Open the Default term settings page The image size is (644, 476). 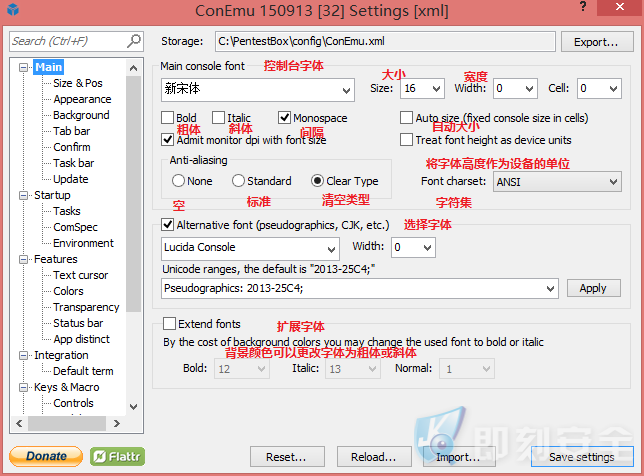point(83,371)
